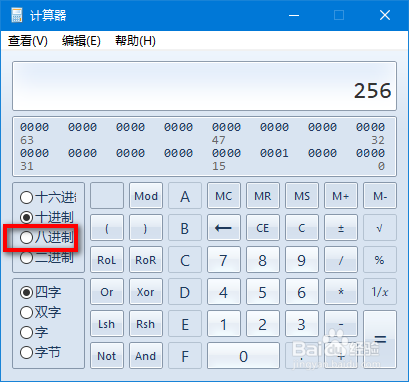This screenshot has height=382, width=409.
Task: Click the percent button
Action: click(x=380, y=260)
